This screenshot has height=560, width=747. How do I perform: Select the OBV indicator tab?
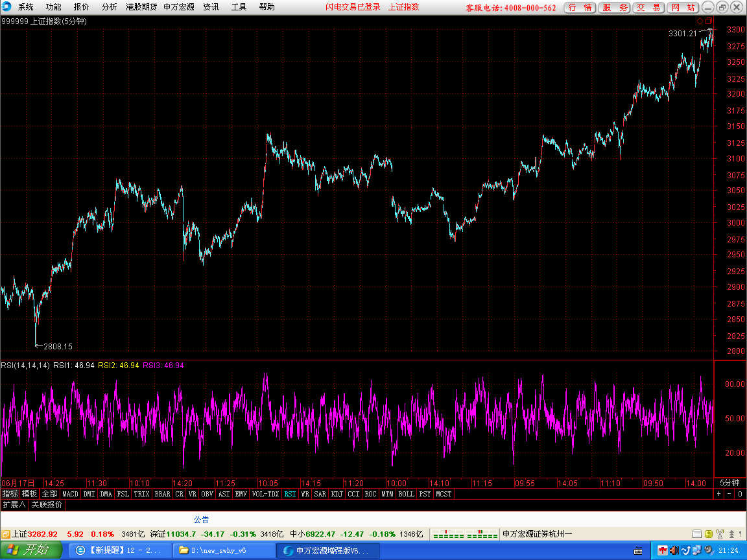coord(207,494)
